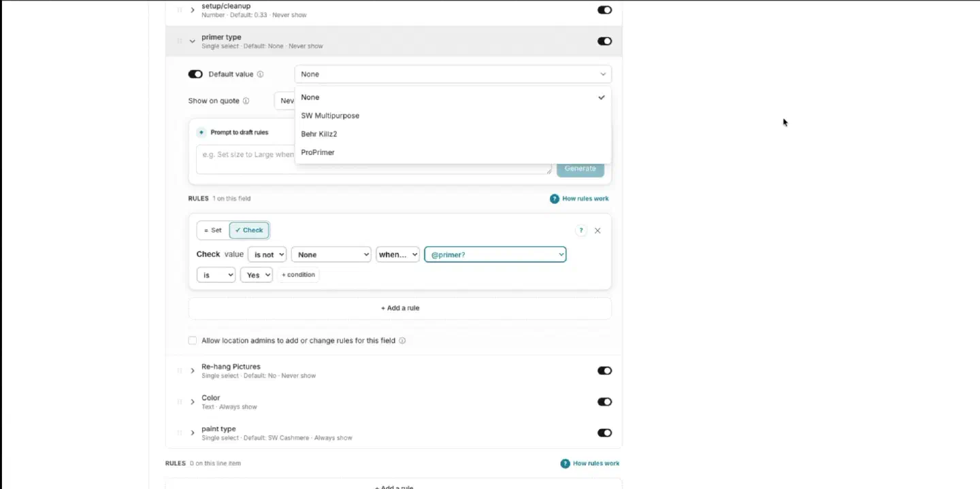Click the help icon by line item How rules work
Image resolution: width=980 pixels, height=489 pixels.
click(x=565, y=463)
